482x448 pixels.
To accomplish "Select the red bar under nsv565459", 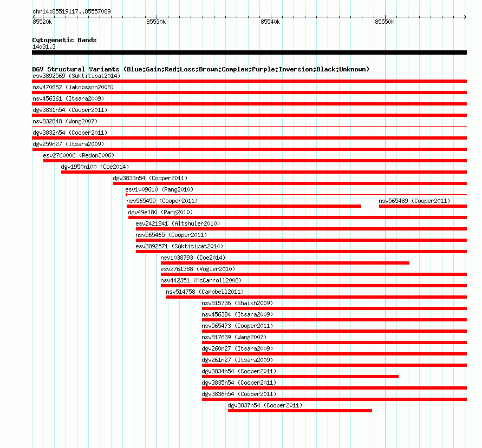I will [x=244, y=206].
